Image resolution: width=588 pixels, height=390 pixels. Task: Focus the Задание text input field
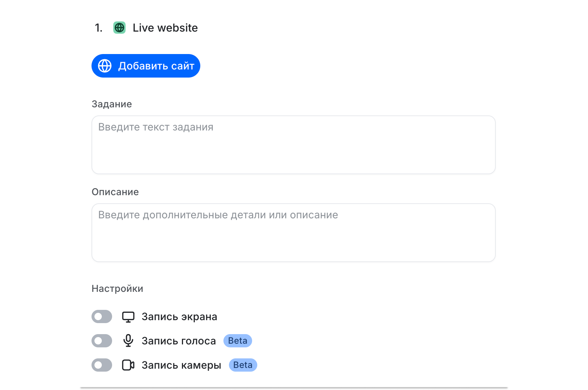tap(293, 145)
